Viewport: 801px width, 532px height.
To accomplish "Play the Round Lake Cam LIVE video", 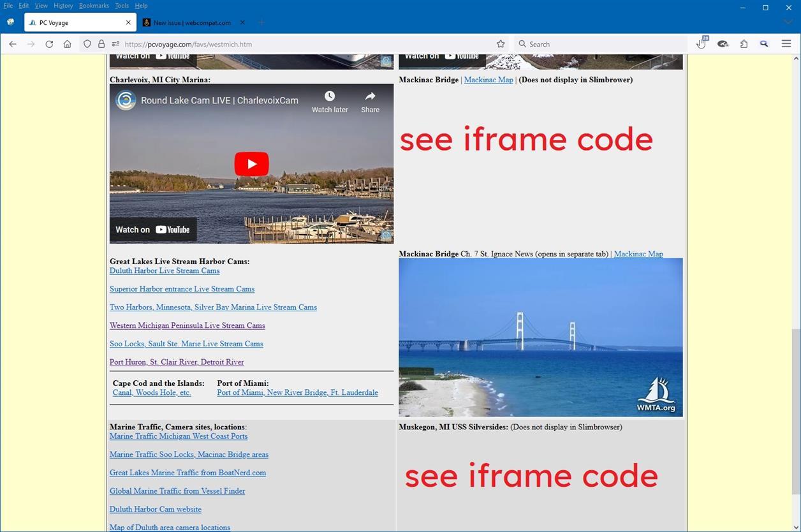I will click(x=251, y=163).
